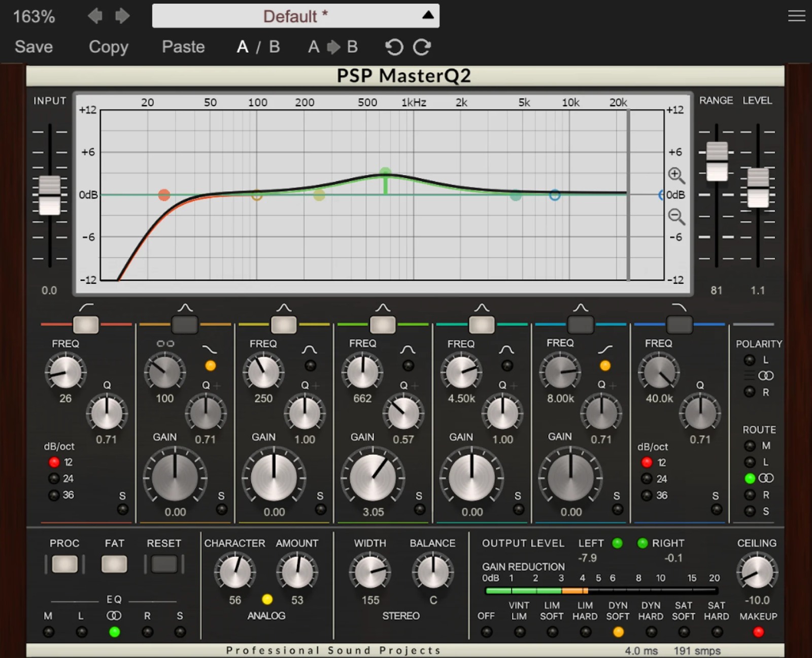This screenshot has width=812, height=658.
Task: Switch A / B comparison state
Action: click(258, 47)
